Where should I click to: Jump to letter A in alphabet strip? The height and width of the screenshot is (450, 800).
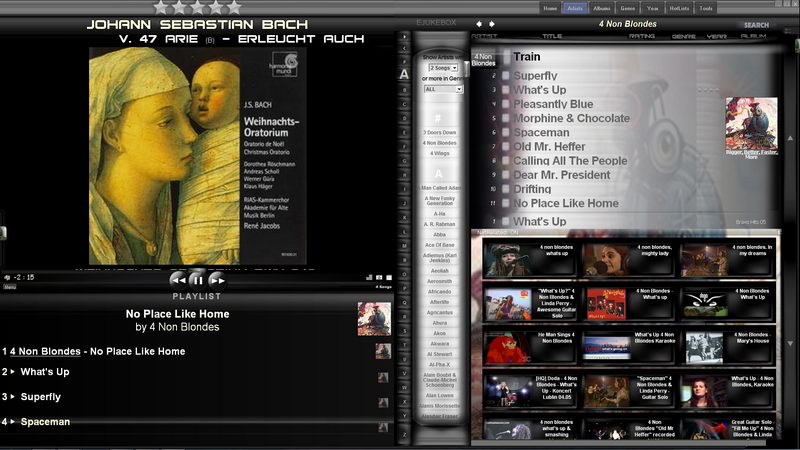pos(404,74)
